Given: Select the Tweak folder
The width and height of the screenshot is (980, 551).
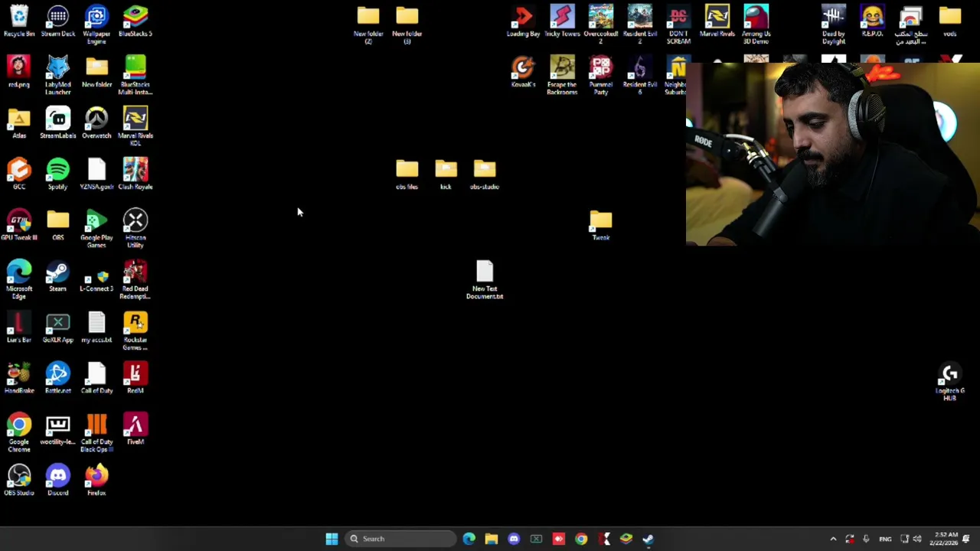Looking at the screenshot, I should click(x=601, y=225).
